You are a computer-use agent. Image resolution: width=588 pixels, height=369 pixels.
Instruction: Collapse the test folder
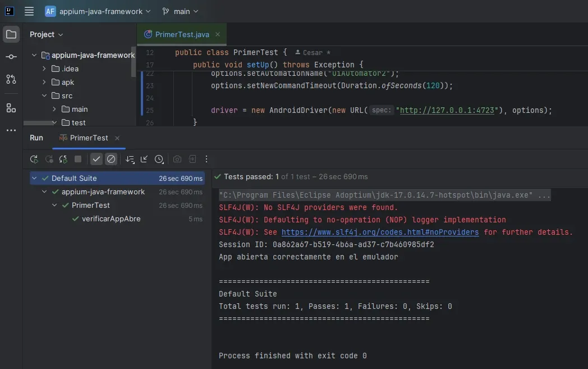54,123
